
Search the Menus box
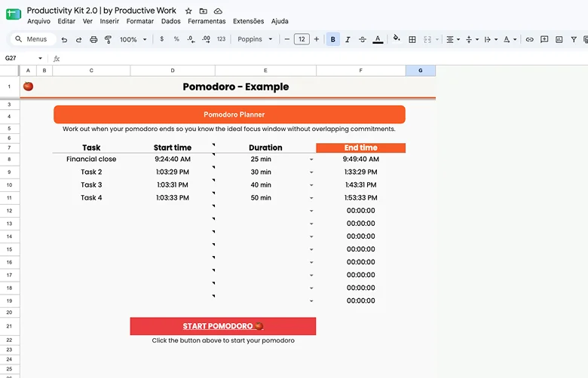[x=33, y=39]
